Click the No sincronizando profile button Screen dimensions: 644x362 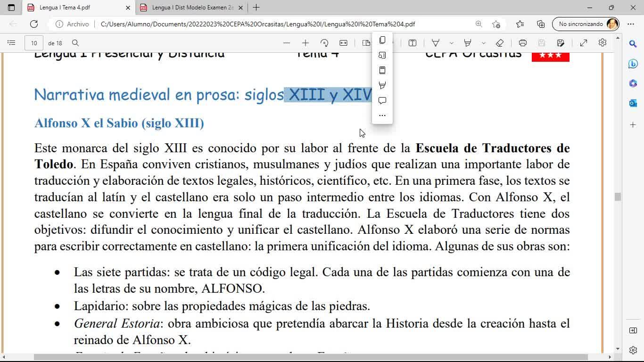pyautogui.click(x=586, y=24)
